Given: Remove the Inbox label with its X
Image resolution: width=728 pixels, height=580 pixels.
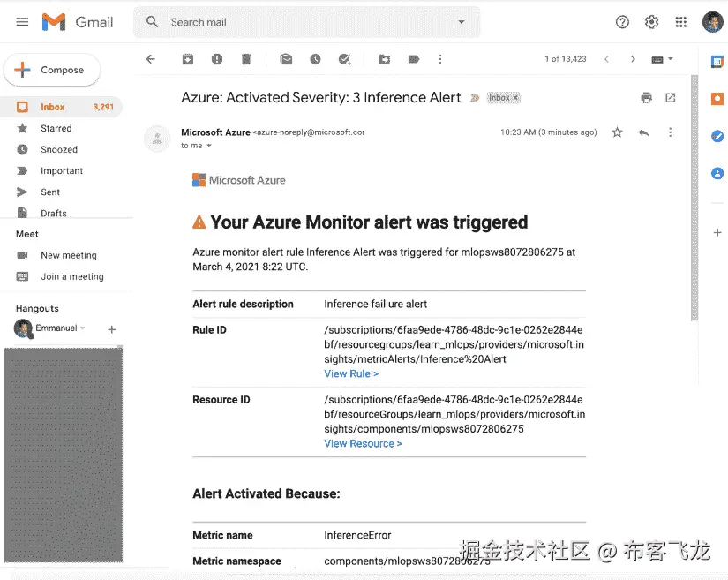Looking at the screenshot, I should click(515, 97).
